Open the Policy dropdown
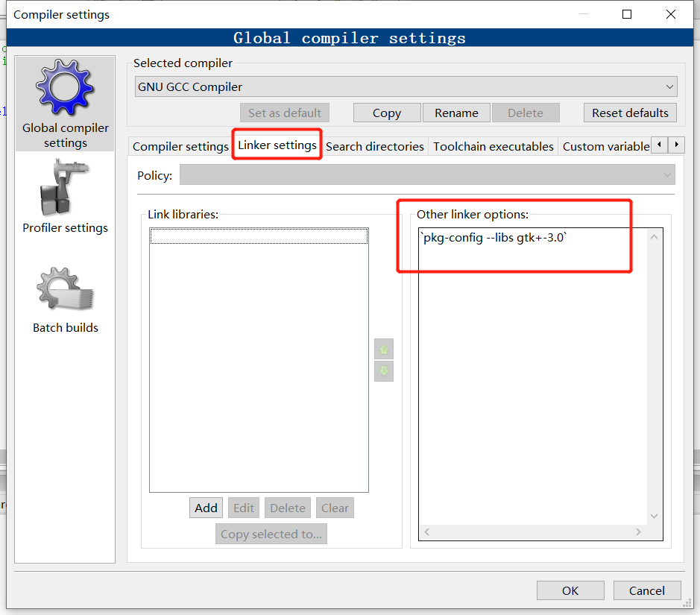 [x=425, y=175]
